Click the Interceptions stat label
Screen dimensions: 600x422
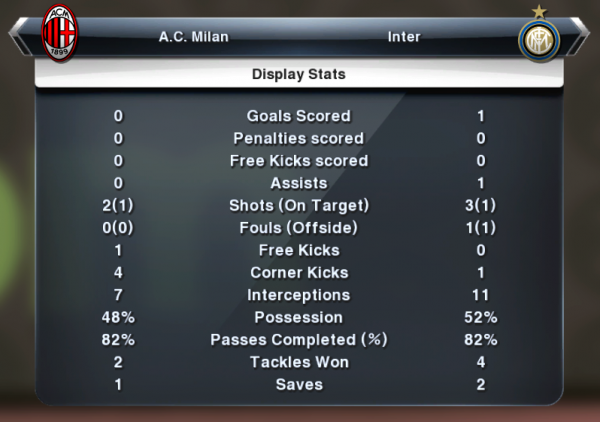(298, 295)
